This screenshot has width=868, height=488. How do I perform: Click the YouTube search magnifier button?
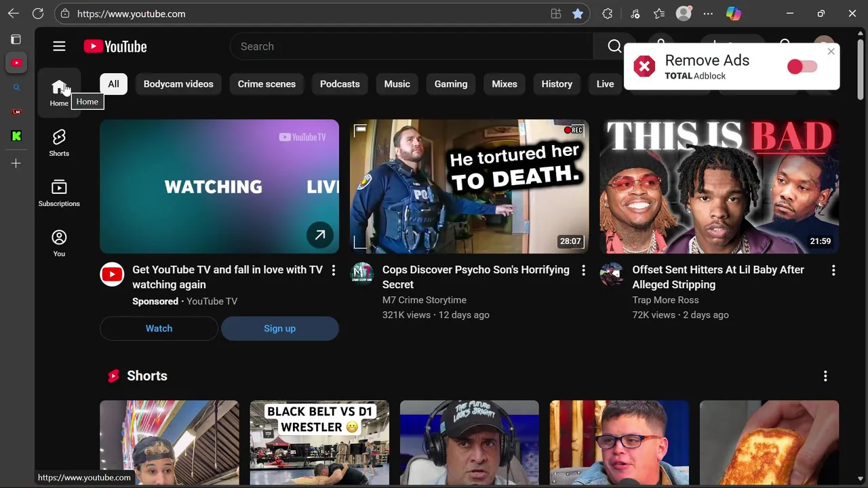[614, 46]
